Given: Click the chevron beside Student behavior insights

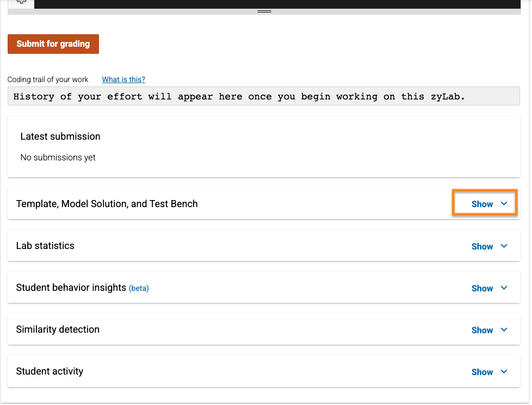Looking at the screenshot, I should pyautogui.click(x=504, y=288).
